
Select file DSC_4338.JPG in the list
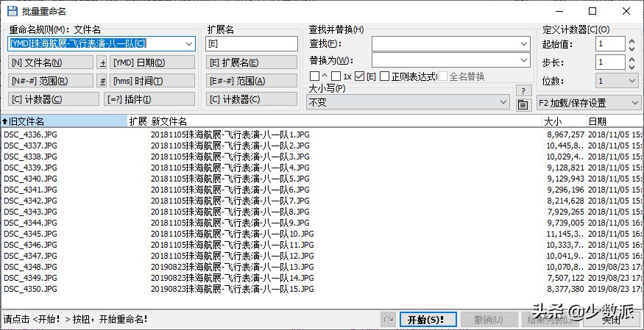[x=31, y=157]
